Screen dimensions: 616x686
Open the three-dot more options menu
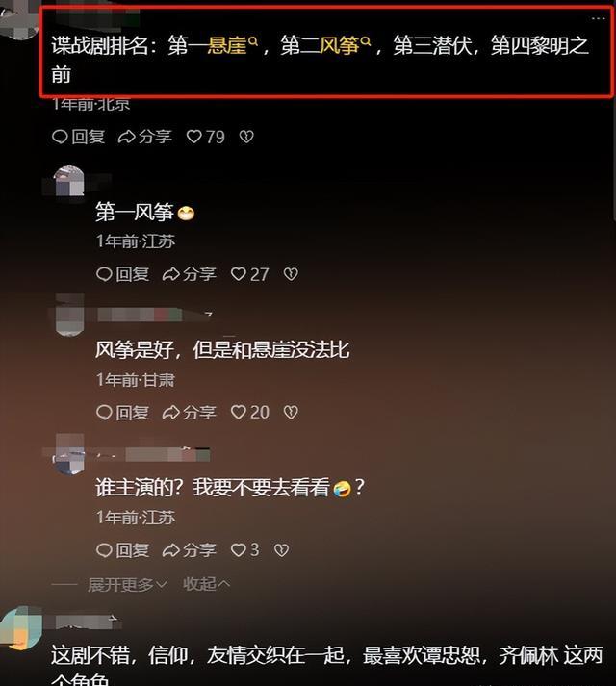[598, 19]
